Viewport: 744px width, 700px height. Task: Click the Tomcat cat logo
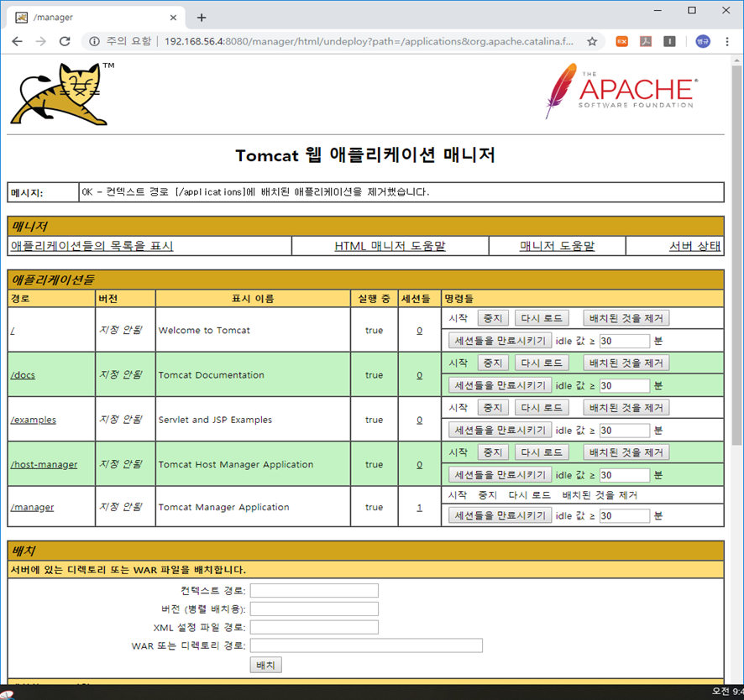(x=61, y=94)
